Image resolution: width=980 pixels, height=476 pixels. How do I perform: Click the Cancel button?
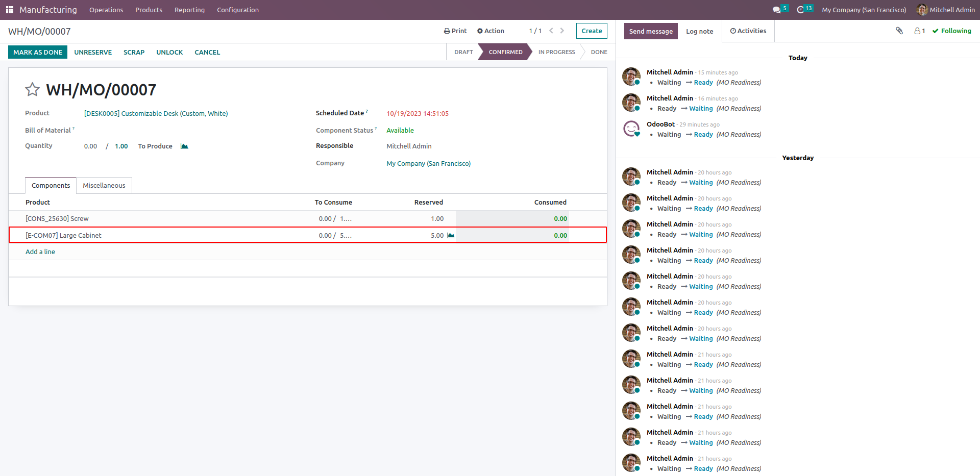click(207, 52)
